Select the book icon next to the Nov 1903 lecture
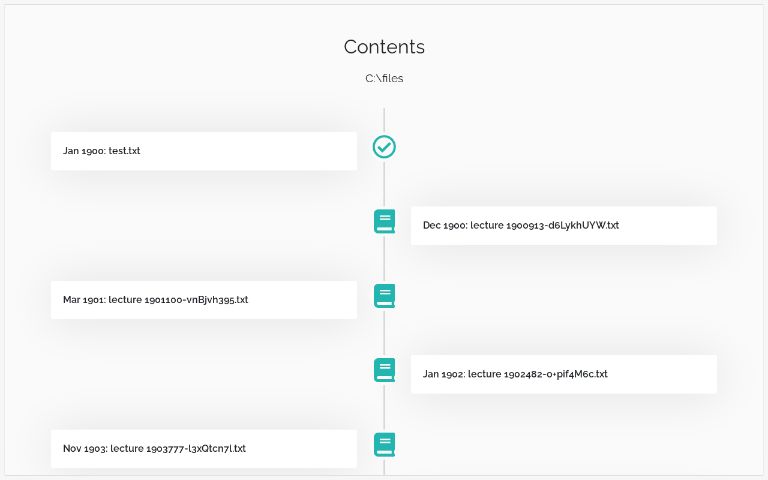Screen dimensions: 768x480 (x=384, y=445)
